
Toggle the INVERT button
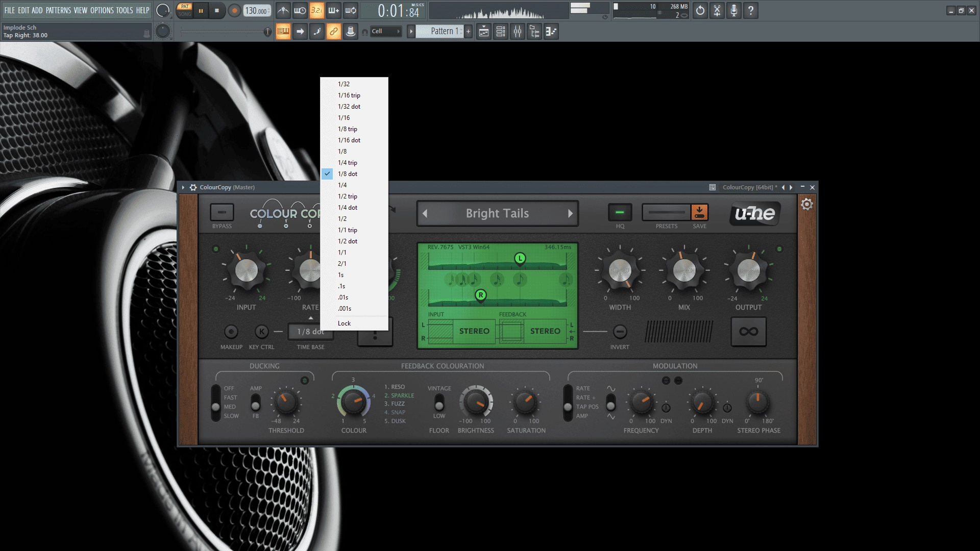pyautogui.click(x=620, y=332)
